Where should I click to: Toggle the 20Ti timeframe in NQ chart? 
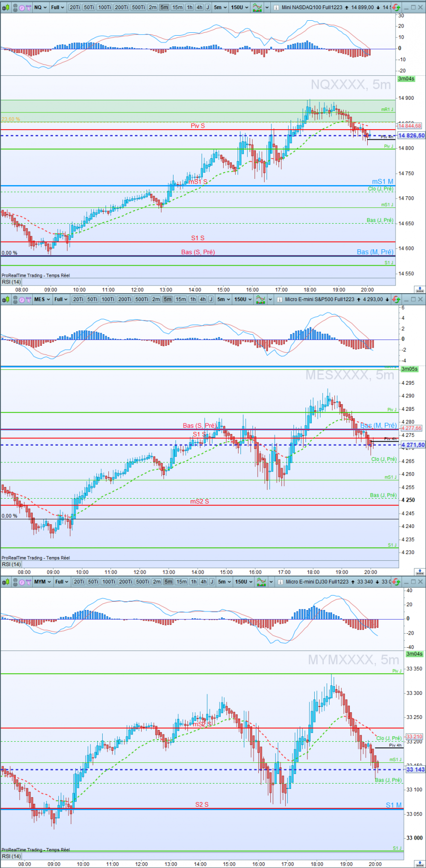75,7
